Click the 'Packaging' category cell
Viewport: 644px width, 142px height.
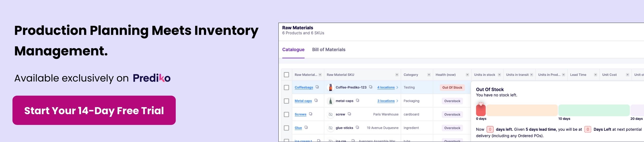coord(411,101)
